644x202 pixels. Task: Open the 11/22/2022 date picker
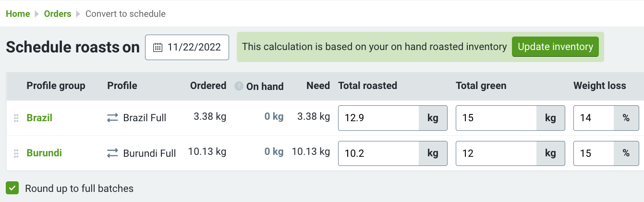(x=187, y=47)
